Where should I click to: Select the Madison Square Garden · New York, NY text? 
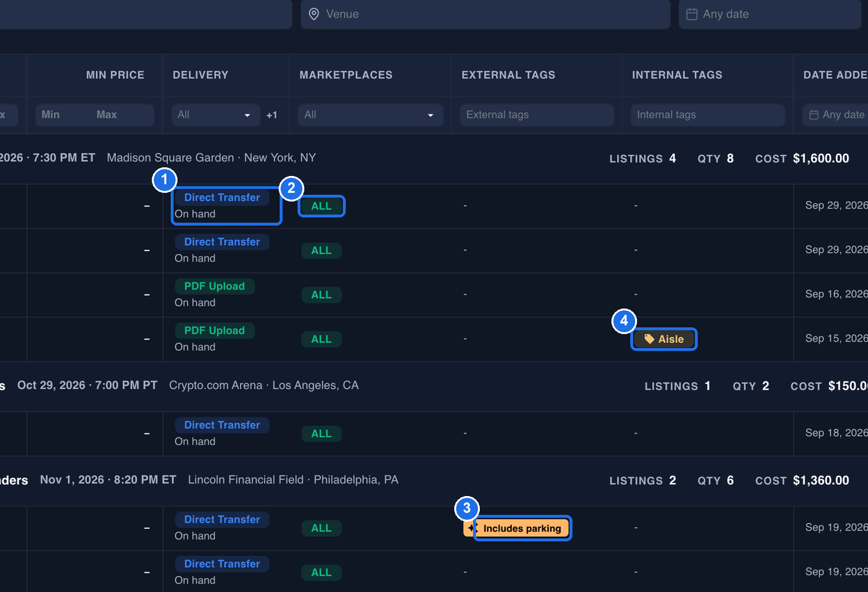[211, 158]
